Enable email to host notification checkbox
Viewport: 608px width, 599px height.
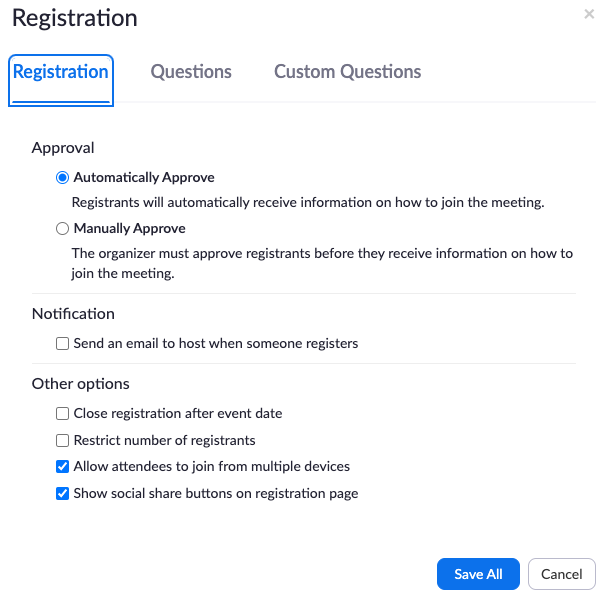click(62, 344)
